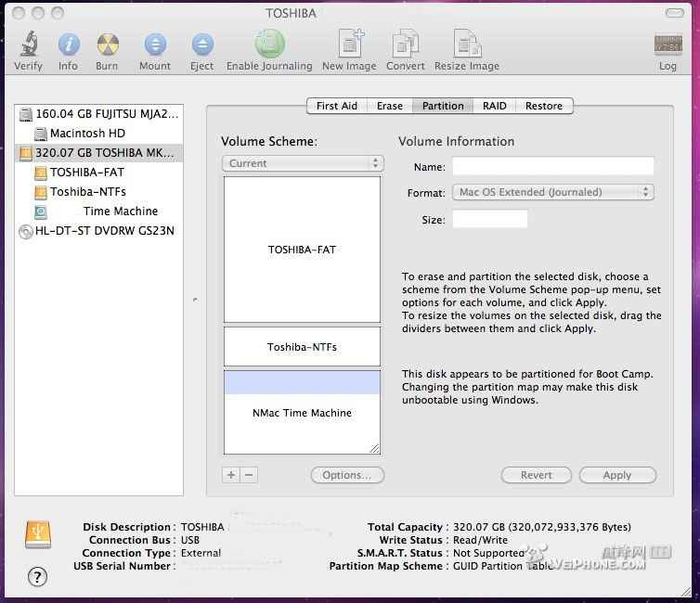Image resolution: width=700 pixels, height=603 pixels.
Task: Create a New Image from toolbar
Action: click(x=349, y=45)
